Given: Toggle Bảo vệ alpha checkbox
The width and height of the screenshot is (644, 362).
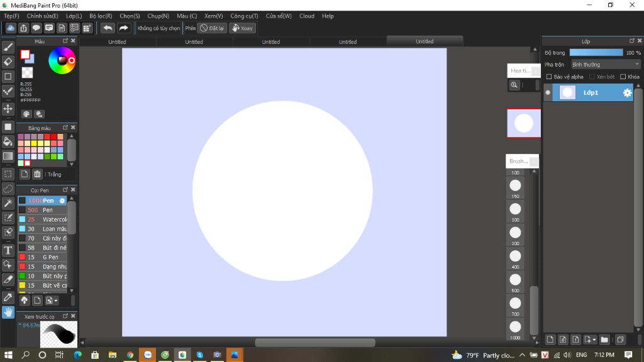Looking at the screenshot, I should pyautogui.click(x=549, y=77).
